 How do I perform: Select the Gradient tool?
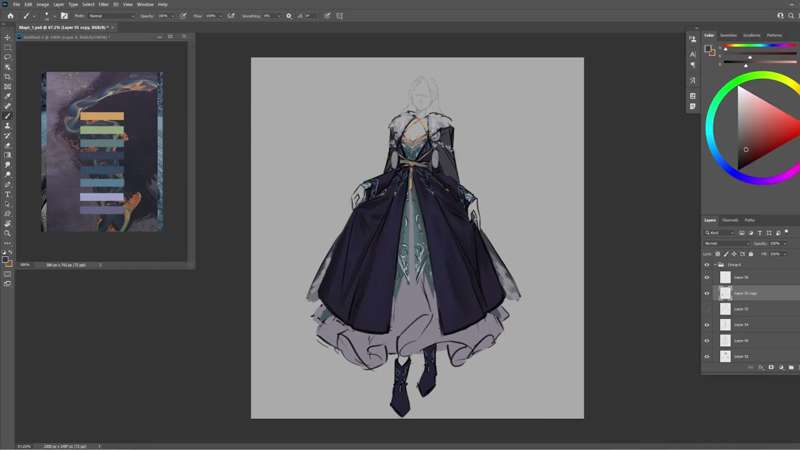coord(7,155)
